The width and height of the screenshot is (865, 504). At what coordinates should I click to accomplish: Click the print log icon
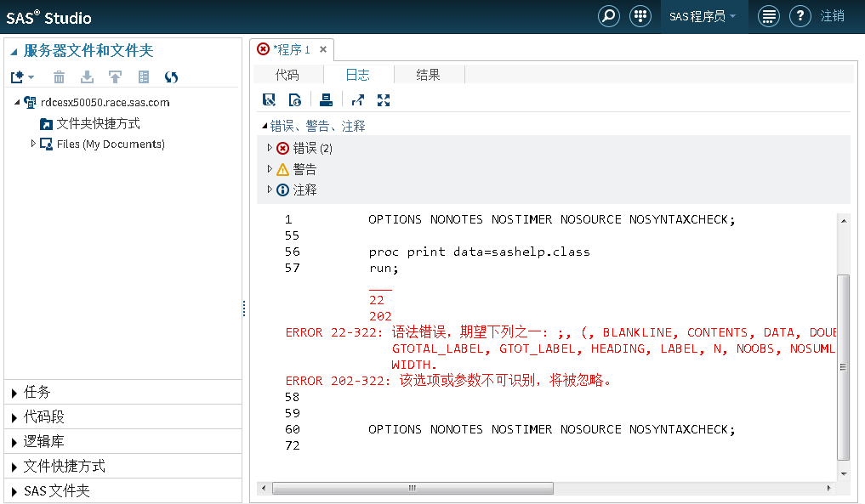click(327, 100)
